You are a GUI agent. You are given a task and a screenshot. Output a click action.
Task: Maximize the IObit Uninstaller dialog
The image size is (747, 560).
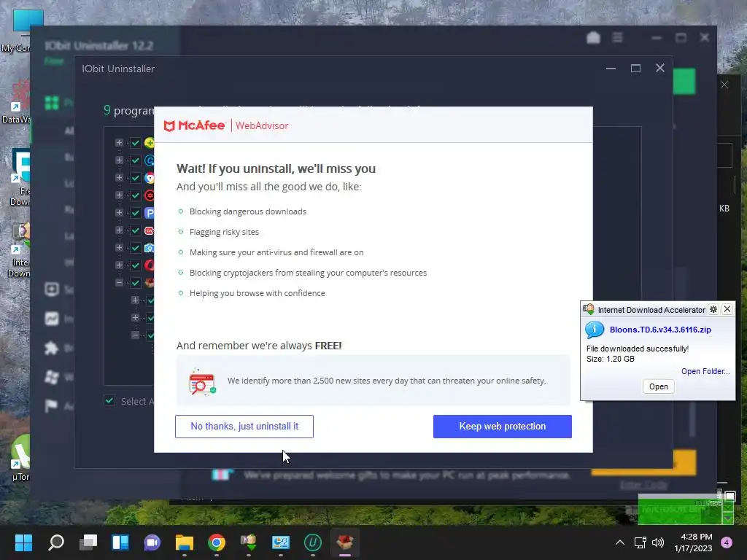pyautogui.click(x=635, y=69)
